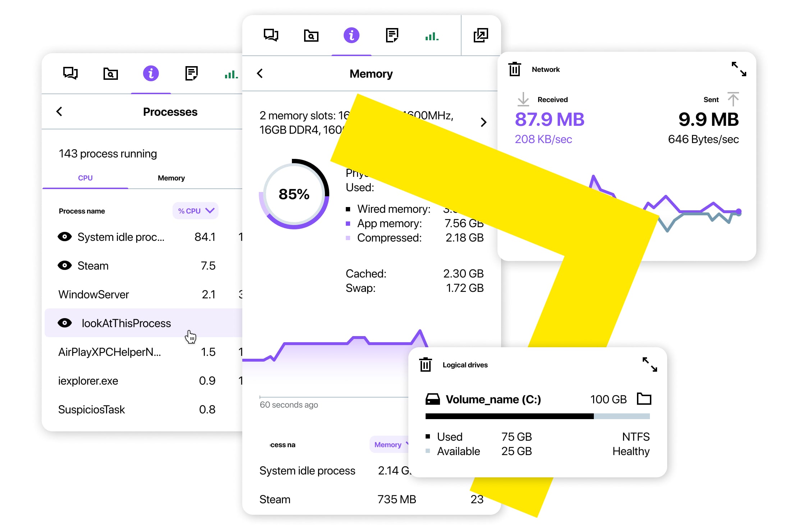Click the remote screen sharing icon
This screenshot has height=532, width=798.
(481, 36)
